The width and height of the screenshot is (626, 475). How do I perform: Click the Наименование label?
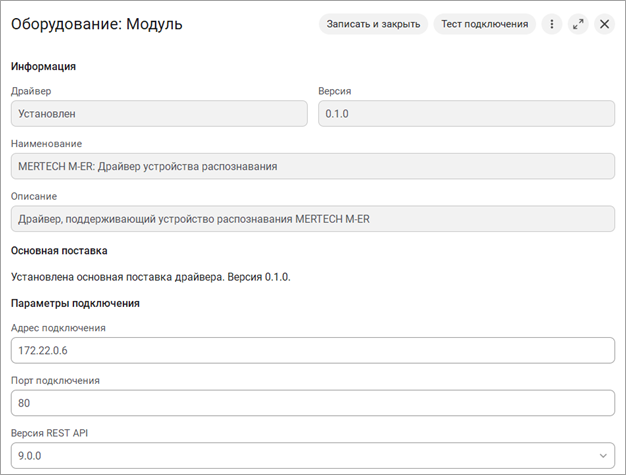46,144
